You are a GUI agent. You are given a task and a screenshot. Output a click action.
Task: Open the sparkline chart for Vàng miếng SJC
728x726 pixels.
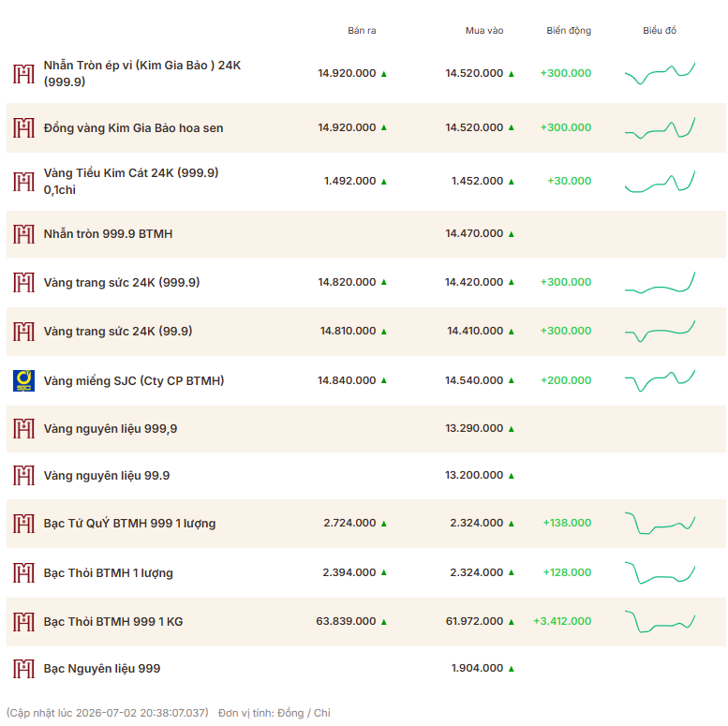(x=660, y=380)
